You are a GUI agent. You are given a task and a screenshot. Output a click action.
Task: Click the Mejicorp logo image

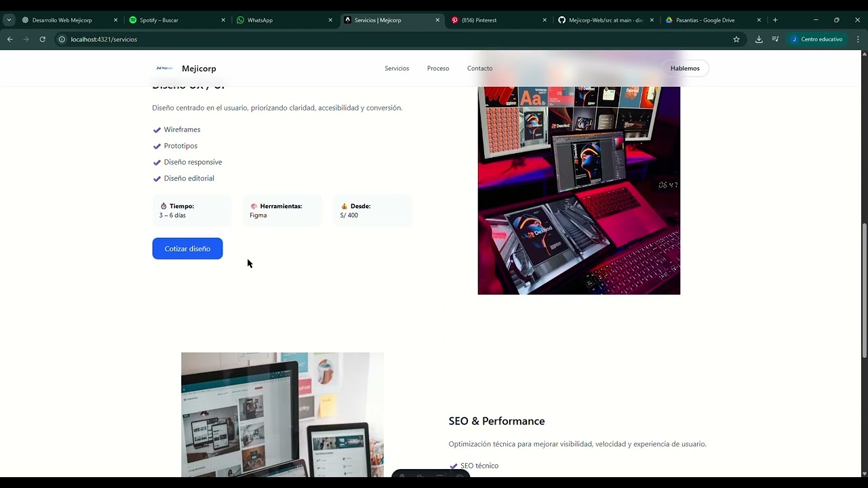(165, 68)
